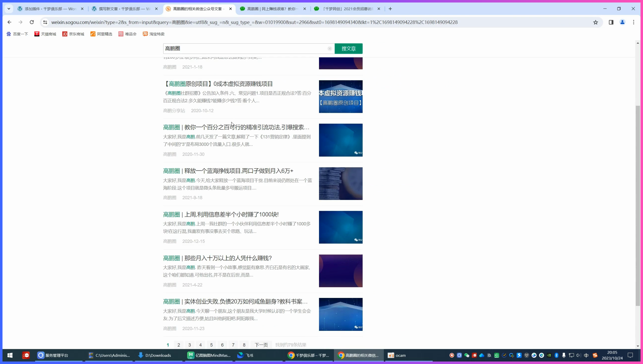Go to results page 8
This screenshot has height=364, width=643.
coord(244,345)
